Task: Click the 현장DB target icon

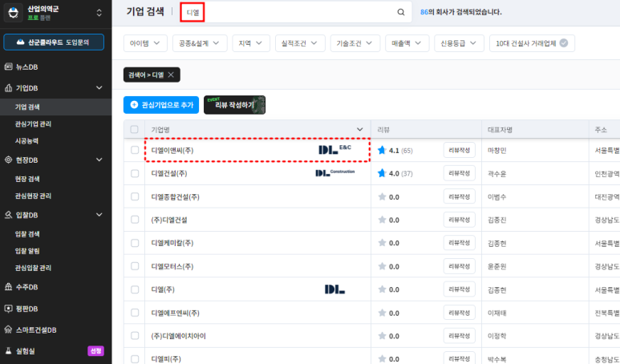Action: pos(8,160)
